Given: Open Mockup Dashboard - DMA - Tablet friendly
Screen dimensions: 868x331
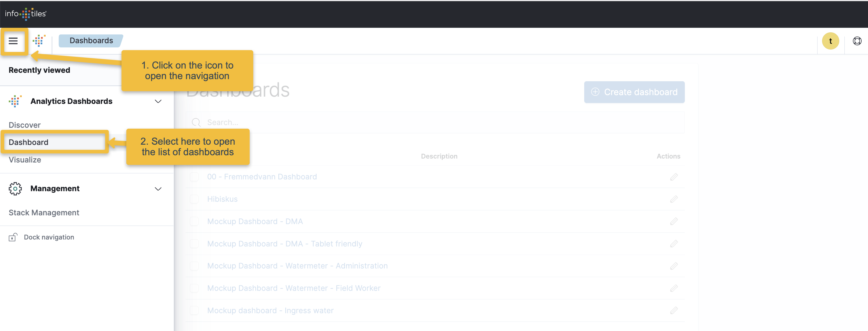Looking at the screenshot, I should pyautogui.click(x=285, y=243).
